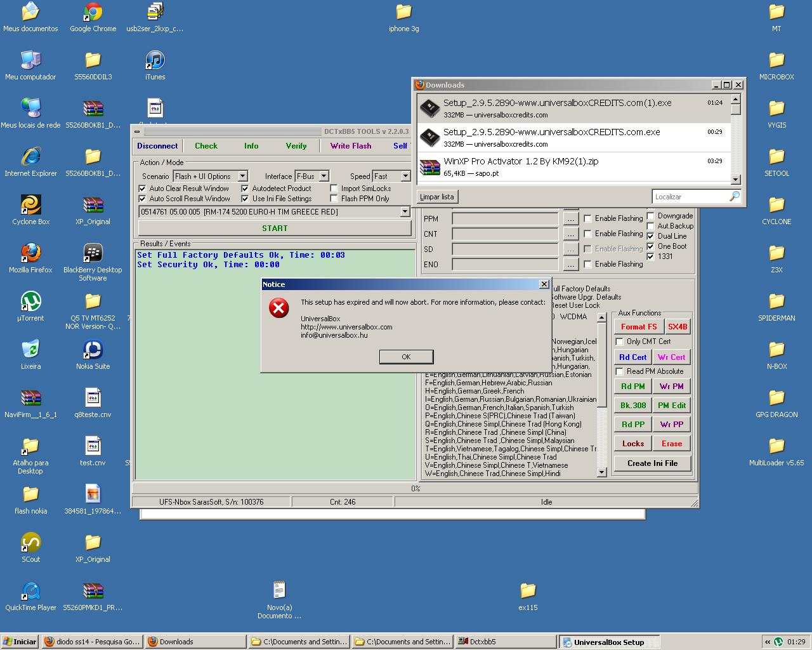
Task: Open the Interface F-Bus dropdown
Action: [x=324, y=176]
